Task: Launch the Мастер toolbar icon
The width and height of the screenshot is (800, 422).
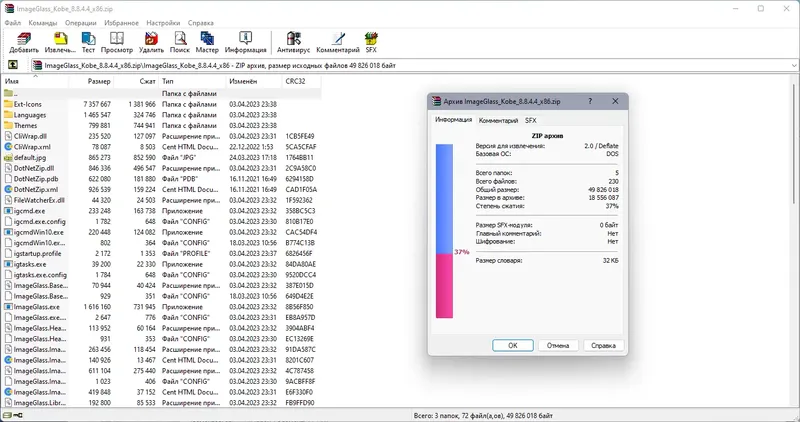Action: click(207, 39)
